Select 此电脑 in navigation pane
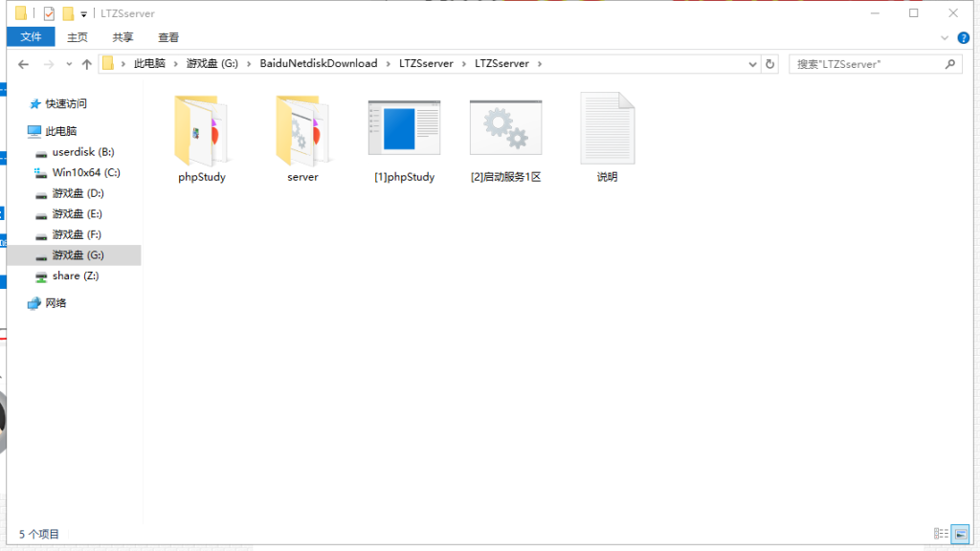Image resolution: width=980 pixels, height=551 pixels. (60, 131)
